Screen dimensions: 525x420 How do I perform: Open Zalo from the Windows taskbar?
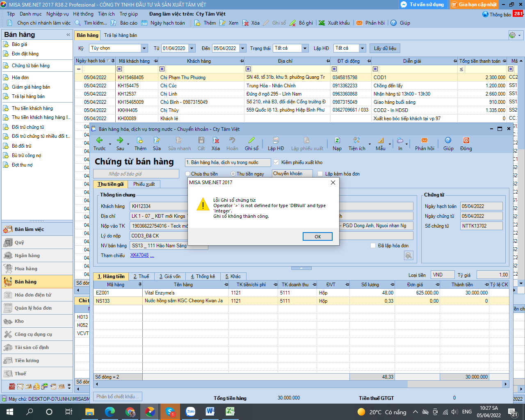(x=190, y=412)
